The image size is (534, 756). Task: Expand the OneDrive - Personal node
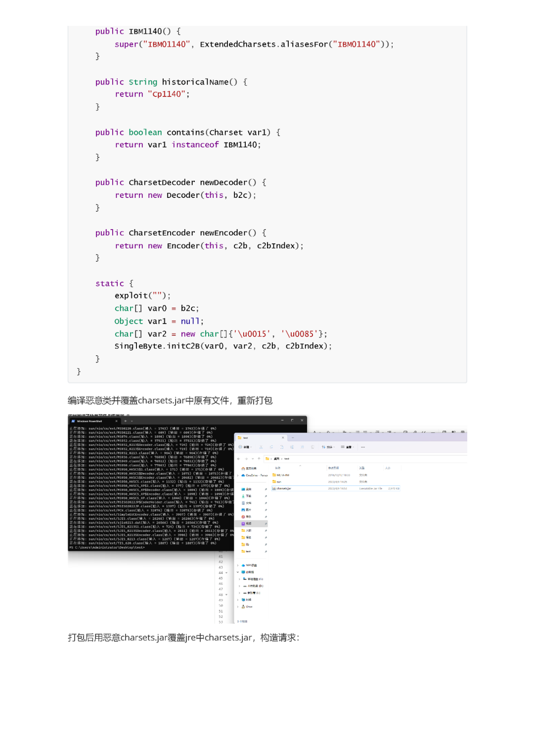[x=238, y=475]
